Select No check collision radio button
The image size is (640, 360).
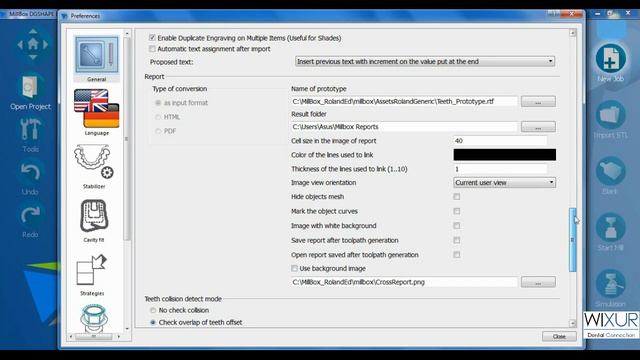click(x=153, y=310)
